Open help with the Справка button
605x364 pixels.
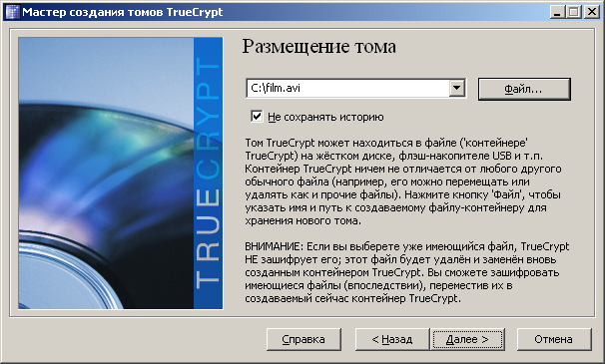(303, 339)
